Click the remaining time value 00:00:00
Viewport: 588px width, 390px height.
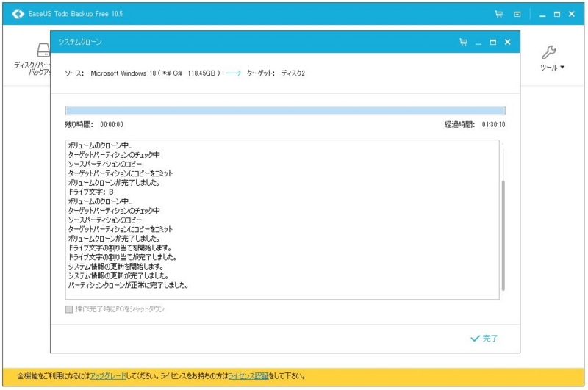(x=112, y=125)
